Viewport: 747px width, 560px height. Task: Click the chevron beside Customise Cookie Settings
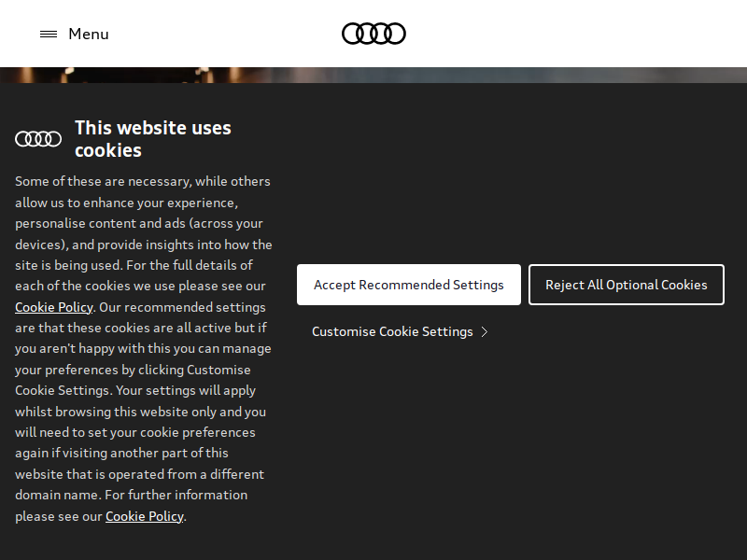485,332
